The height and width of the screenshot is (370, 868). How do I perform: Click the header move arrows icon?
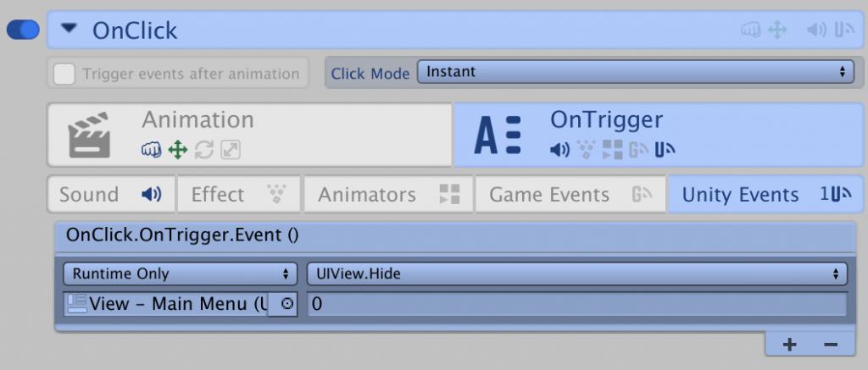point(777,30)
